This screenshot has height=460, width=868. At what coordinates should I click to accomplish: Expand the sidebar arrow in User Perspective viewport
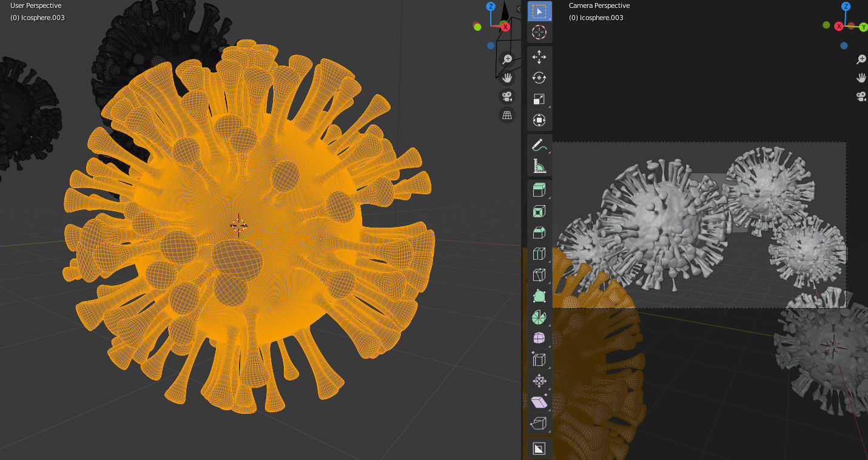[x=519, y=8]
